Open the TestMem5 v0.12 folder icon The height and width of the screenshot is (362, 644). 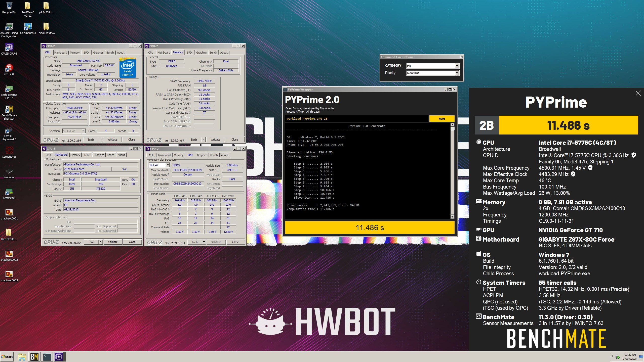28,10
